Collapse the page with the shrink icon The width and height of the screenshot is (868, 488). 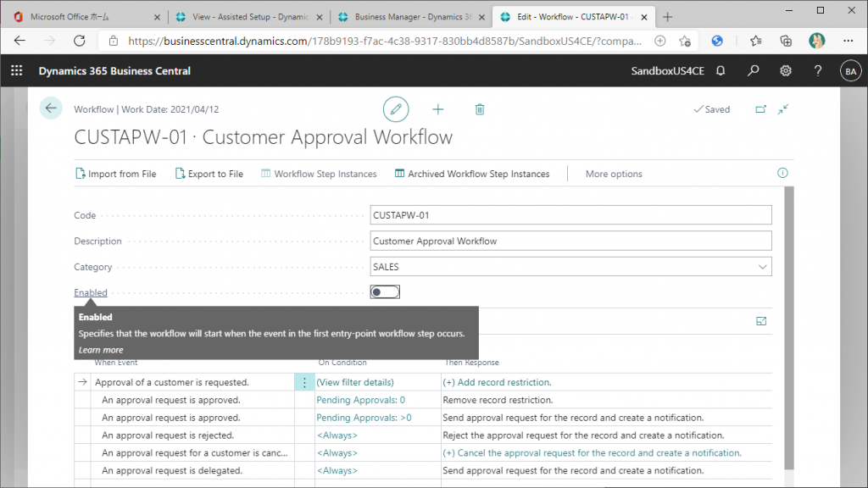(782, 109)
